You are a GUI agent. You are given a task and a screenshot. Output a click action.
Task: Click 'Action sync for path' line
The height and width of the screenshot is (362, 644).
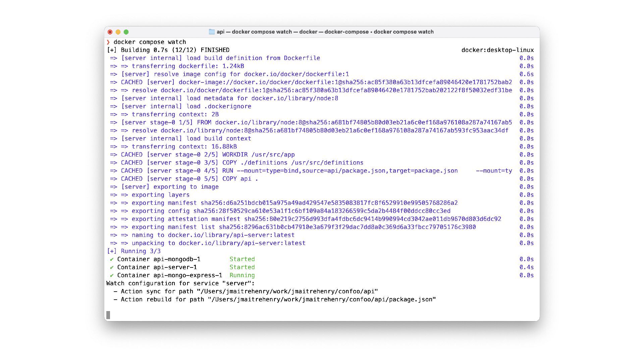click(x=246, y=291)
